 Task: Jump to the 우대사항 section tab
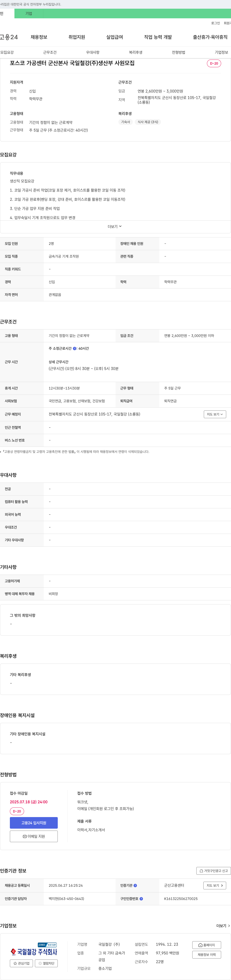(93, 53)
